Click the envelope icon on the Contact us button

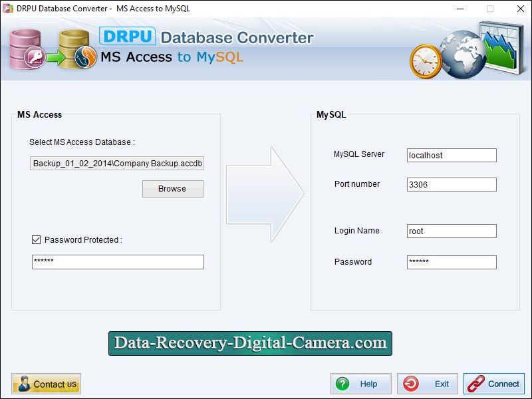[x=23, y=384]
